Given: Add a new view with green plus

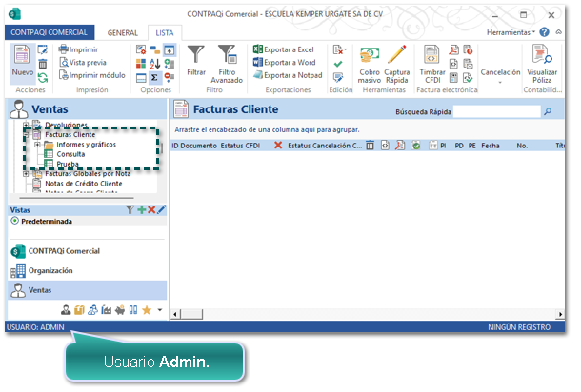Looking at the screenshot, I should pos(141,210).
